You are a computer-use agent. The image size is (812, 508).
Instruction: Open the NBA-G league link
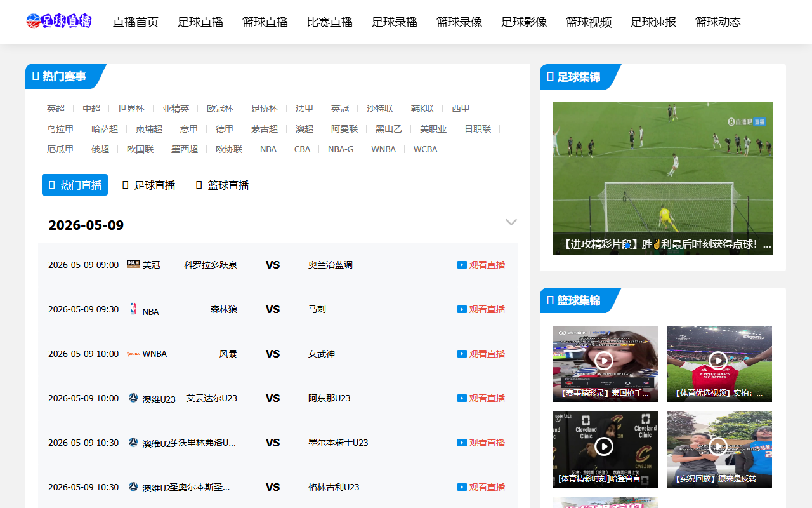[341, 149]
